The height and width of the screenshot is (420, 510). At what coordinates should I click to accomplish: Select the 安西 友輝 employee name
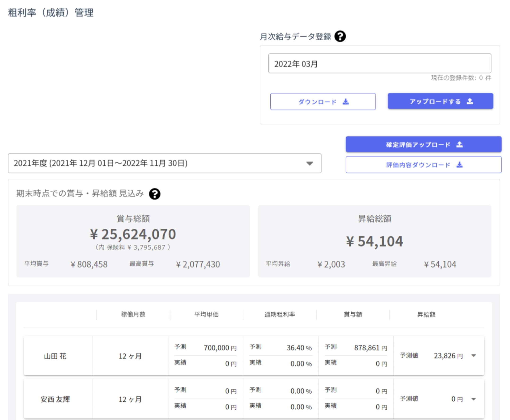point(55,399)
